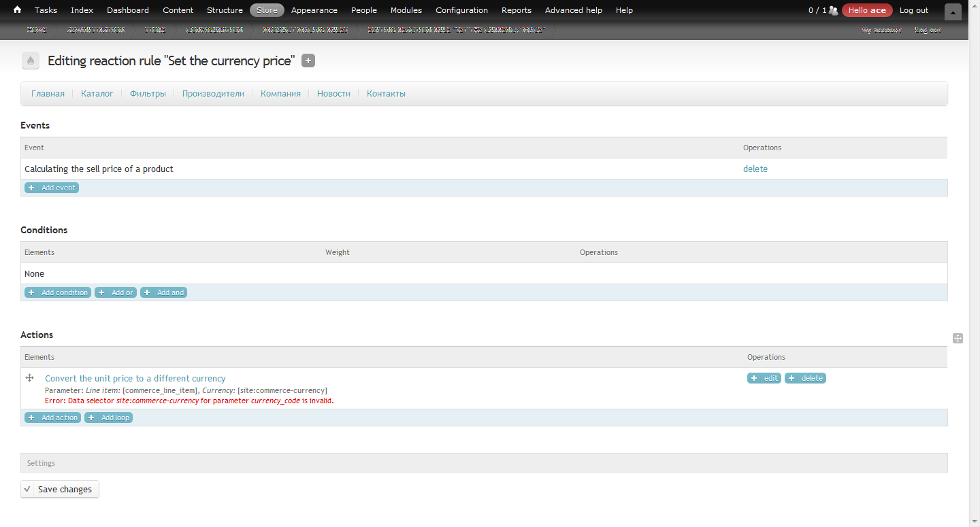
Task: Click the floating cross icon at right edge
Action: tap(958, 338)
